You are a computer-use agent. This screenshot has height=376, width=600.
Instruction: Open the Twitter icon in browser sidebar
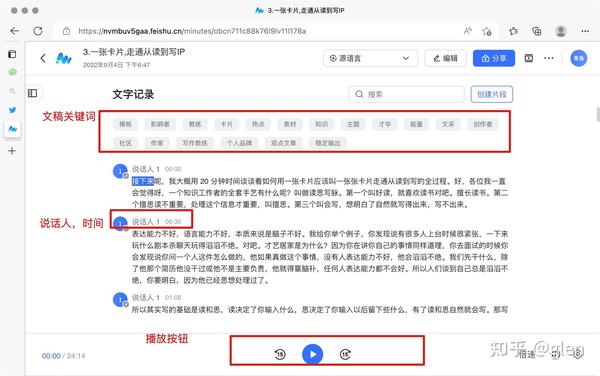[x=13, y=110]
